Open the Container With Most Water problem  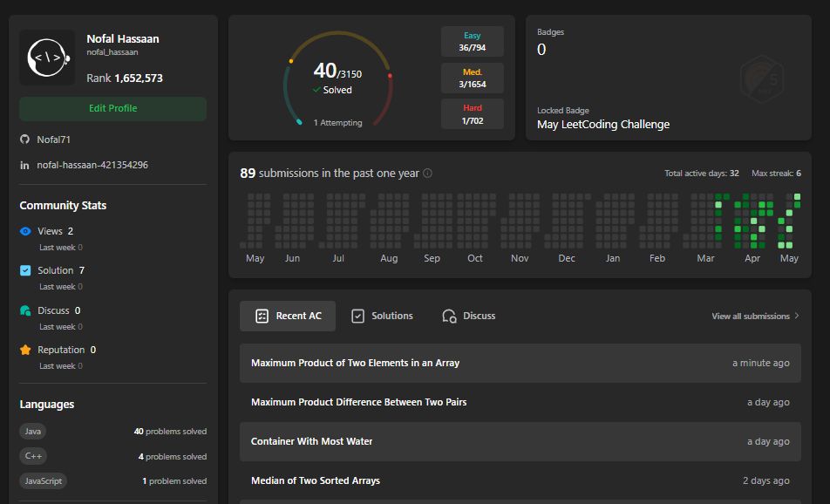click(311, 441)
